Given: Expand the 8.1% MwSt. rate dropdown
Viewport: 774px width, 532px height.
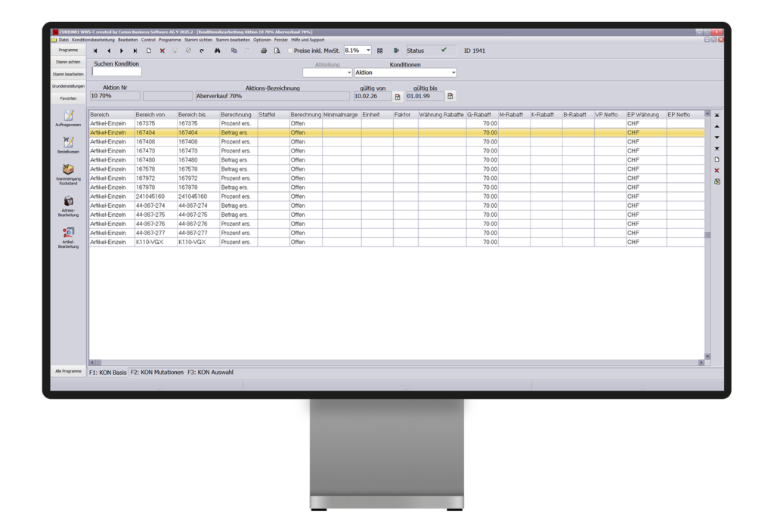Looking at the screenshot, I should pos(368,51).
